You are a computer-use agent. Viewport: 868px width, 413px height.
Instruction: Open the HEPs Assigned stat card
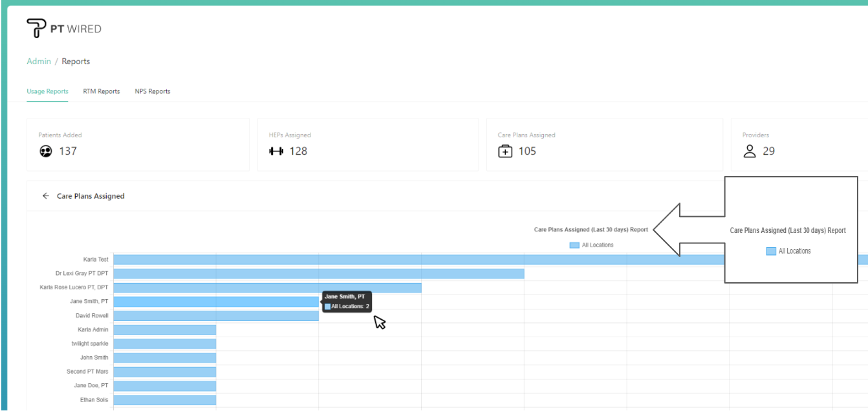tap(367, 144)
